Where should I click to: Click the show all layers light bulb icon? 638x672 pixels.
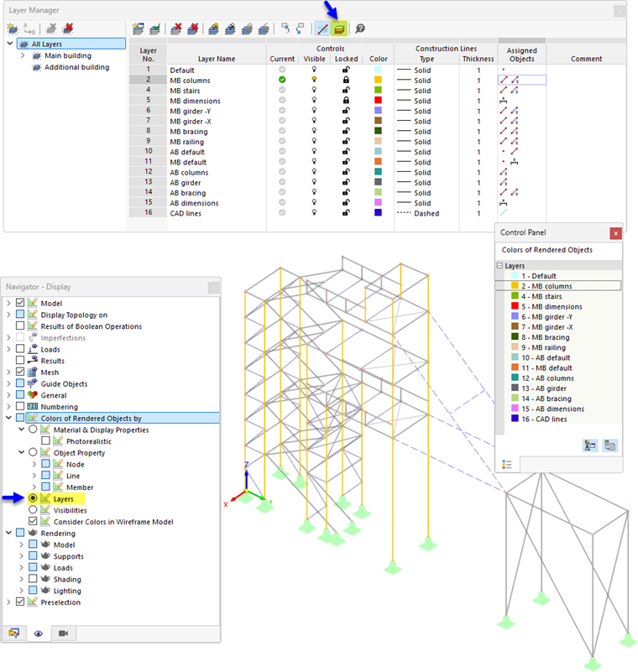click(x=213, y=29)
